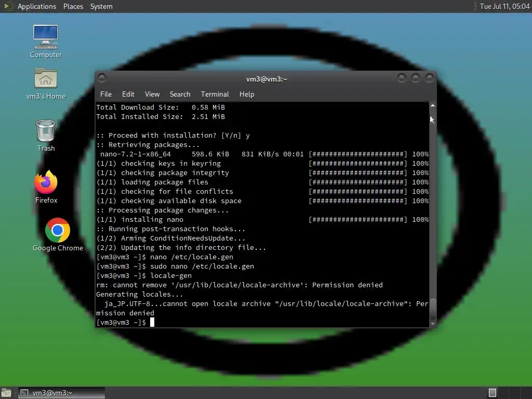This screenshot has width=532, height=399.
Task: Click the terminal vertical scrollbar thumb
Action: pyautogui.click(x=433, y=309)
